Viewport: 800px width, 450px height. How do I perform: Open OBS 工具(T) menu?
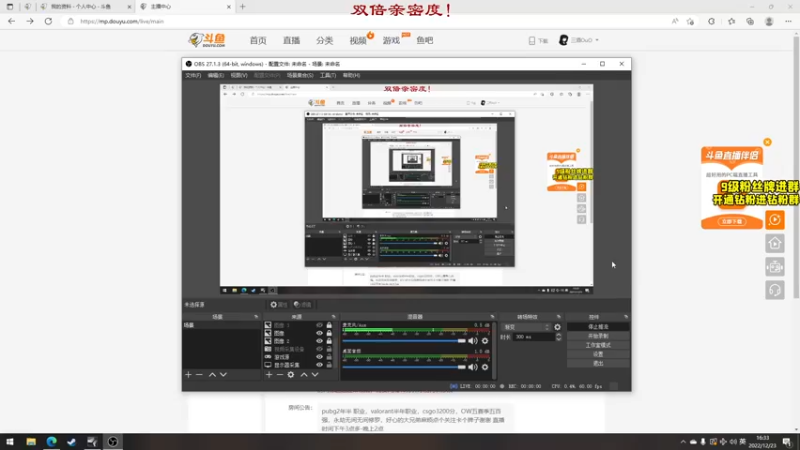tap(328, 75)
